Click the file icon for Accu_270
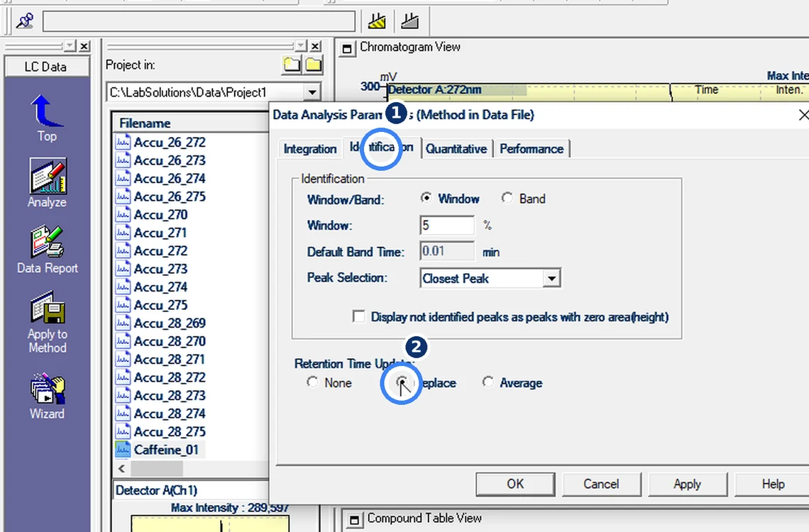The image size is (809, 532). [123, 214]
